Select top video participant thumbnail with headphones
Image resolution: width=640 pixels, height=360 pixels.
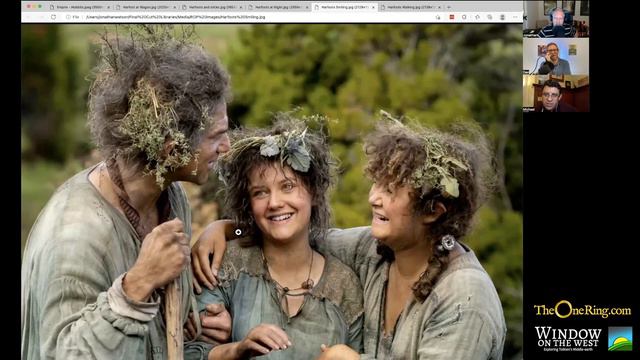coord(556,19)
